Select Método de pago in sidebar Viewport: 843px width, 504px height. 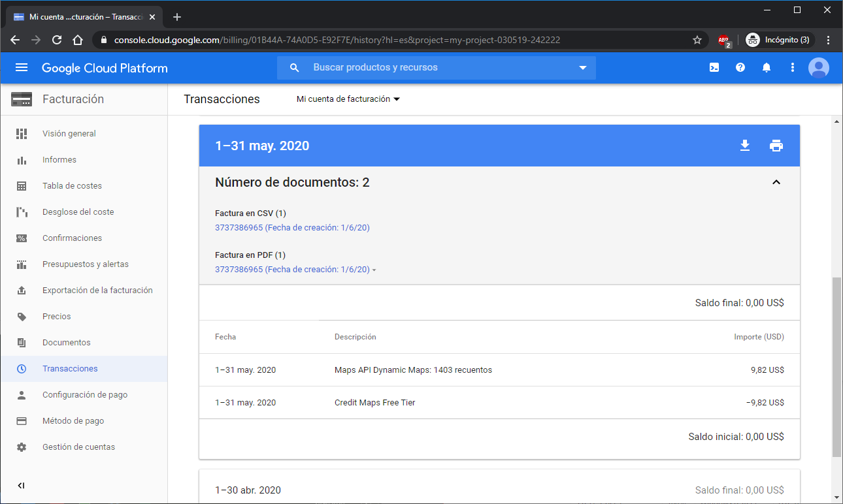pos(73,421)
